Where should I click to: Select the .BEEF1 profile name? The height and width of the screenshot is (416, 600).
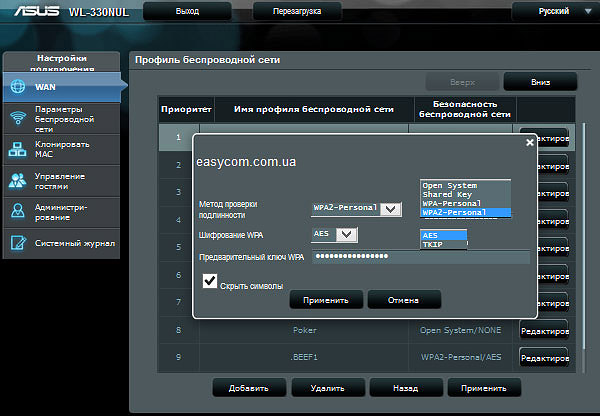pyautogui.click(x=304, y=357)
